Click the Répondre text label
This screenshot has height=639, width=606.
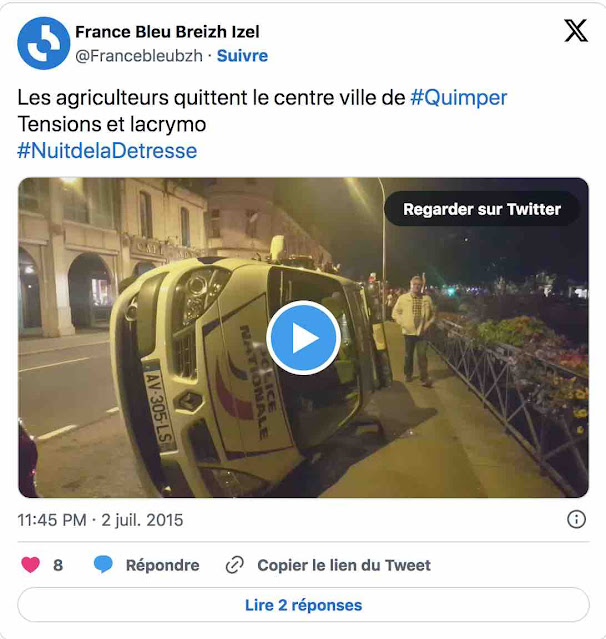(163, 565)
